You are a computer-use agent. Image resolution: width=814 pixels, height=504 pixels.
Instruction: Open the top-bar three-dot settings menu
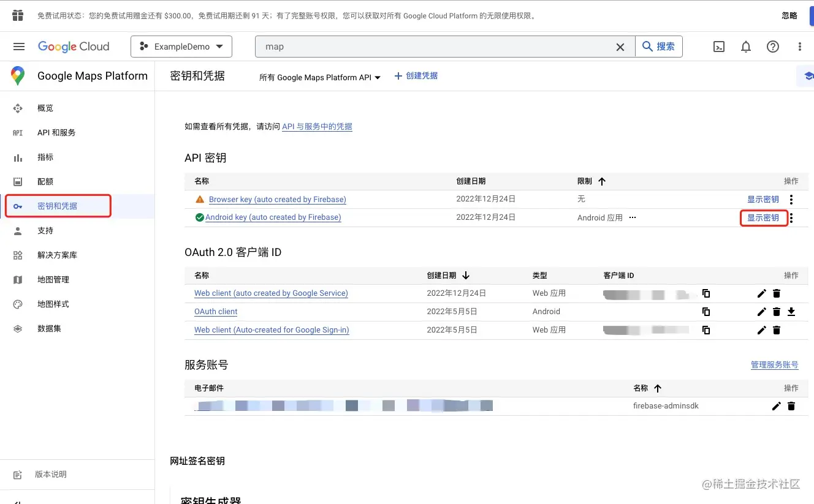[x=800, y=47]
